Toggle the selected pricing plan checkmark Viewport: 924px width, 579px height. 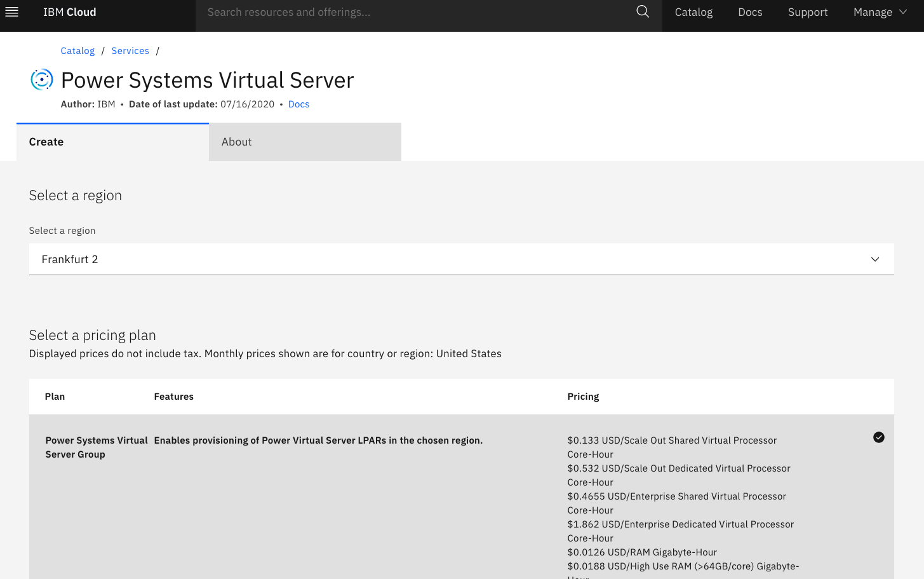pos(879,437)
